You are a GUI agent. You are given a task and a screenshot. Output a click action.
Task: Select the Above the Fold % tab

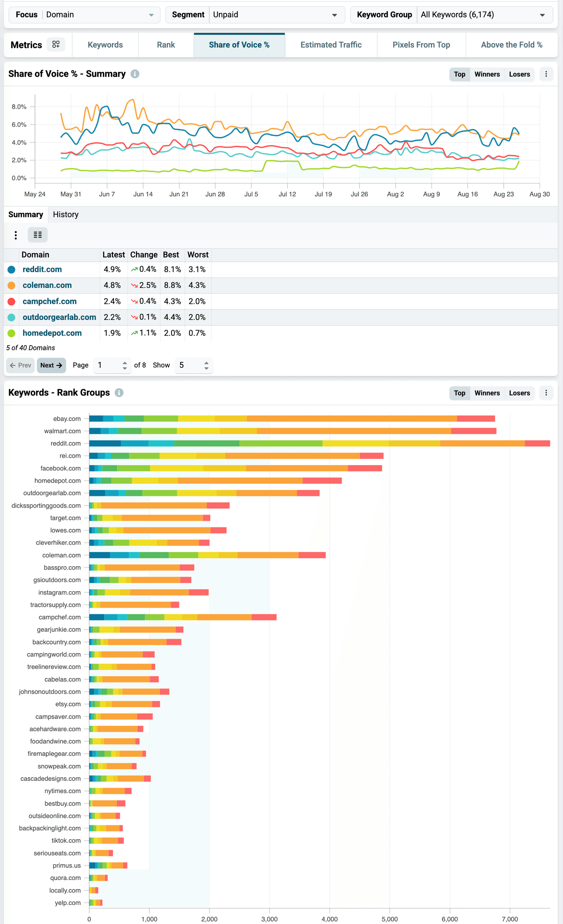click(512, 45)
